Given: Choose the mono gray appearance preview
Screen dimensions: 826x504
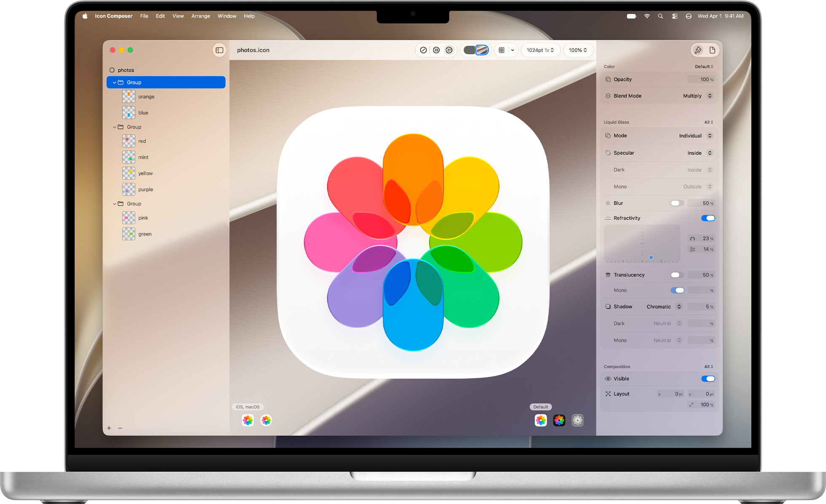Looking at the screenshot, I should (x=577, y=420).
